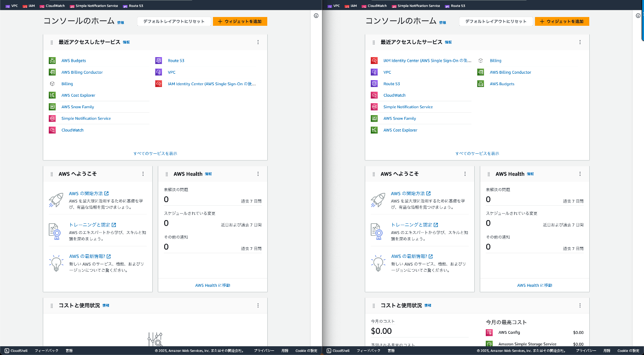
Task: Click Cookie の設定 in right window footer
Action: click(628, 351)
